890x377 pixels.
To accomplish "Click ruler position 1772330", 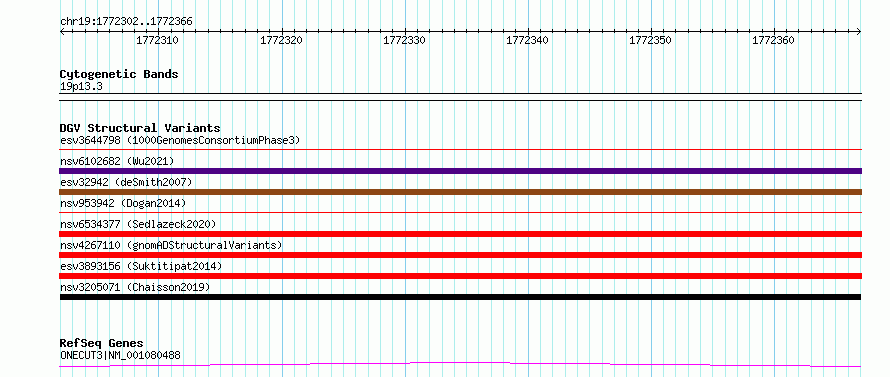I will (404, 40).
